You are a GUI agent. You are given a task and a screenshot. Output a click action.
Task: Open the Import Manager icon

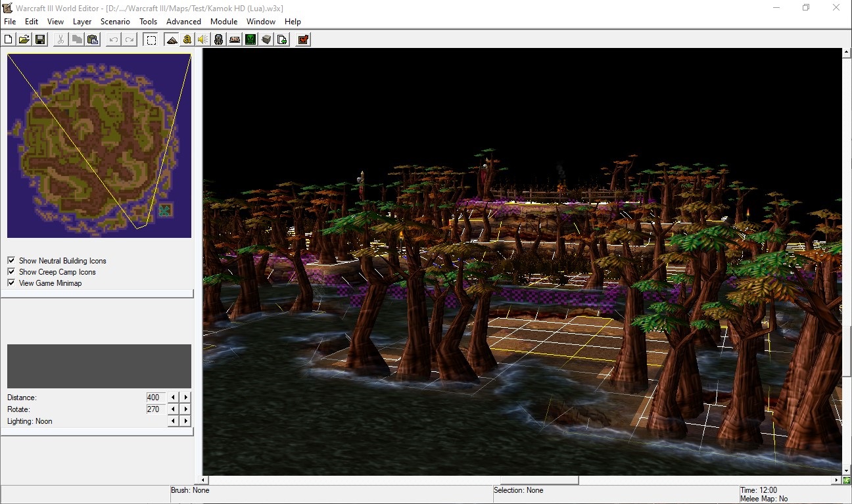click(282, 39)
